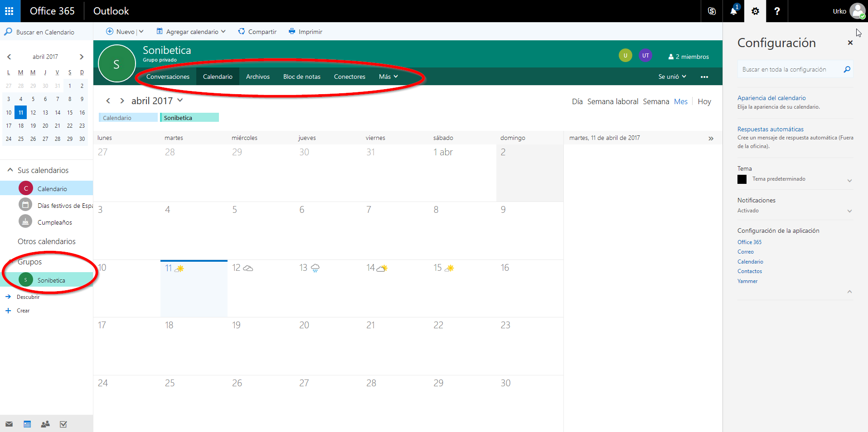Switch to Semana view
This screenshot has height=432, width=868.
[x=656, y=101]
